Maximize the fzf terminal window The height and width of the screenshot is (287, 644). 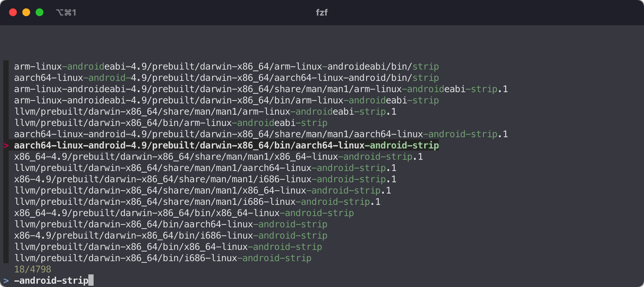pos(40,13)
